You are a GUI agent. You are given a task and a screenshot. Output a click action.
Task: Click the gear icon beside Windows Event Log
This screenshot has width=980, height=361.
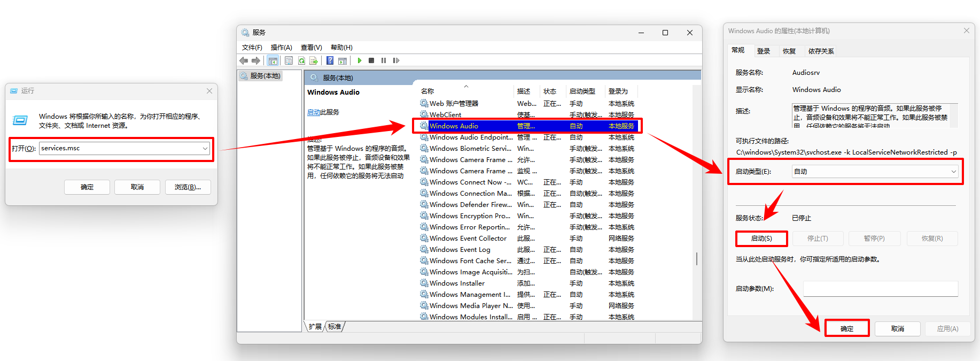(424, 250)
